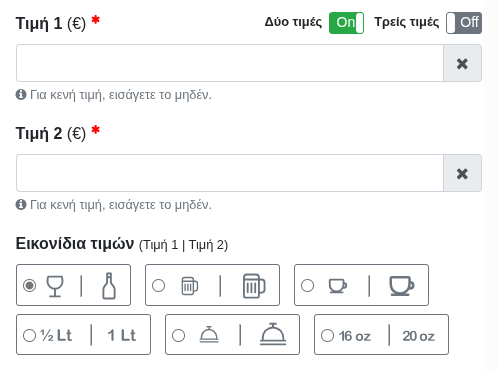Screen dimensions: 498x370
Task: Click the Τιμή 1 (€) input field
Action: pyautogui.click(x=230, y=63)
